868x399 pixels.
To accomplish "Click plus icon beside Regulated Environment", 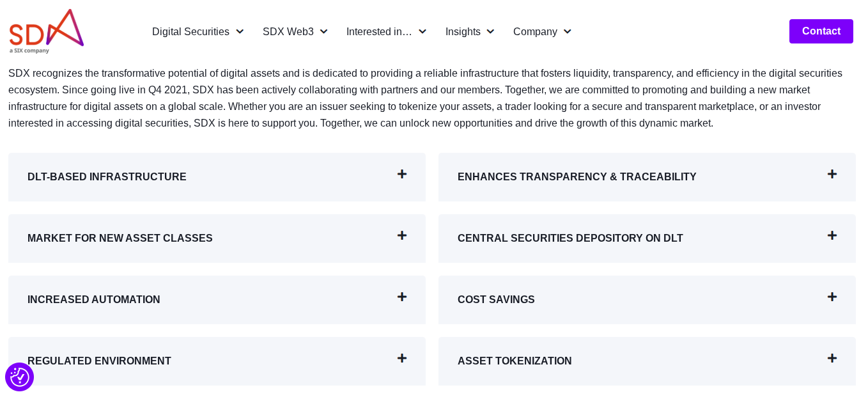I will tap(402, 359).
